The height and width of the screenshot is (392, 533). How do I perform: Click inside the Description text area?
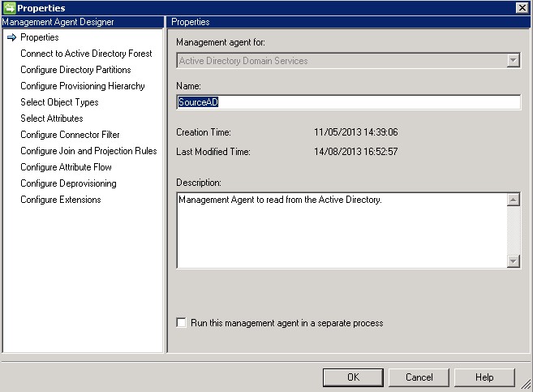coord(342,230)
